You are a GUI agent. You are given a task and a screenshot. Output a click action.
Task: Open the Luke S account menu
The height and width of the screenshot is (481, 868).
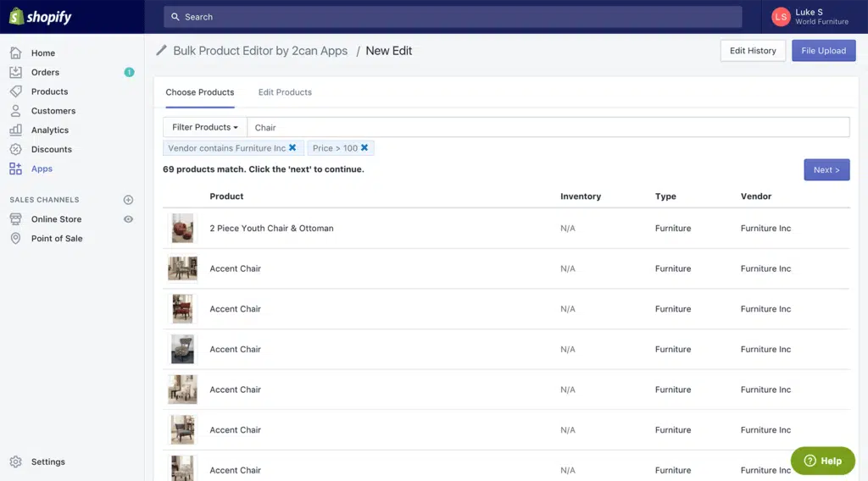point(810,17)
